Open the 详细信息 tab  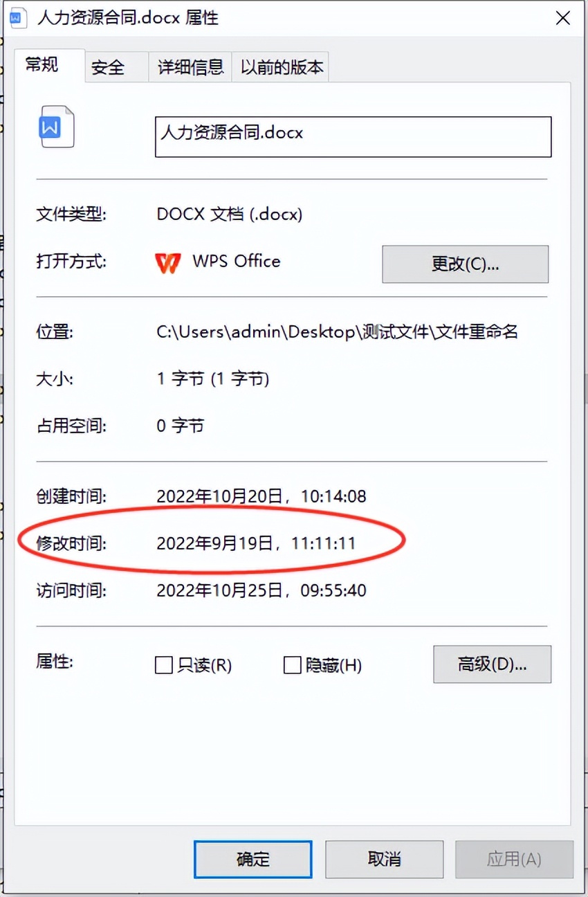point(190,67)
